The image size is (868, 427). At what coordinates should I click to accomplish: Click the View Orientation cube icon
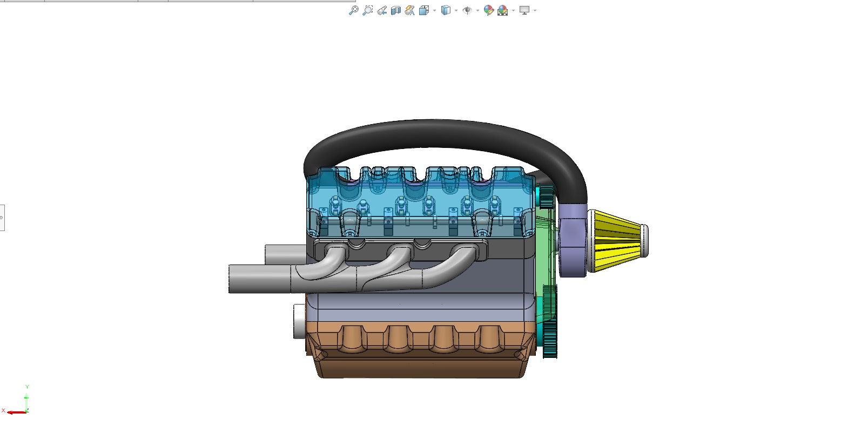pos(424,10)
